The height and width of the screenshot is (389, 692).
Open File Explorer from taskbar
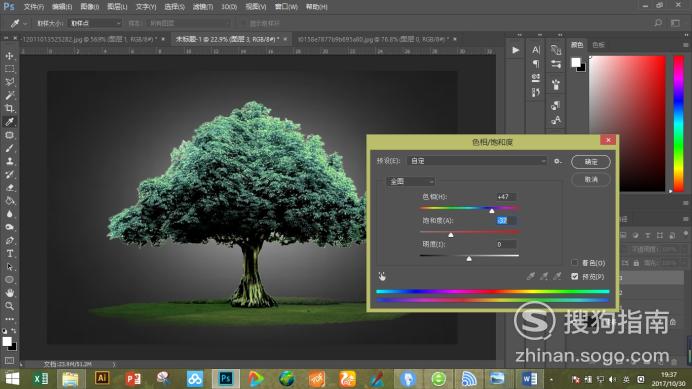70,378
